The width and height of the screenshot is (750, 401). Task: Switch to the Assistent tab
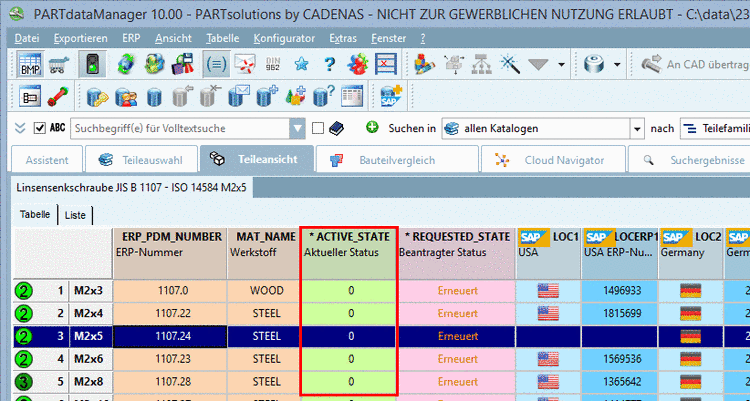point(47,160)
